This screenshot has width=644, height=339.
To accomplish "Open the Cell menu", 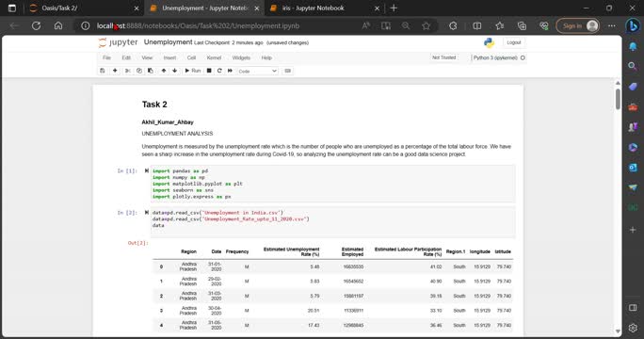I will coord(191,58).
